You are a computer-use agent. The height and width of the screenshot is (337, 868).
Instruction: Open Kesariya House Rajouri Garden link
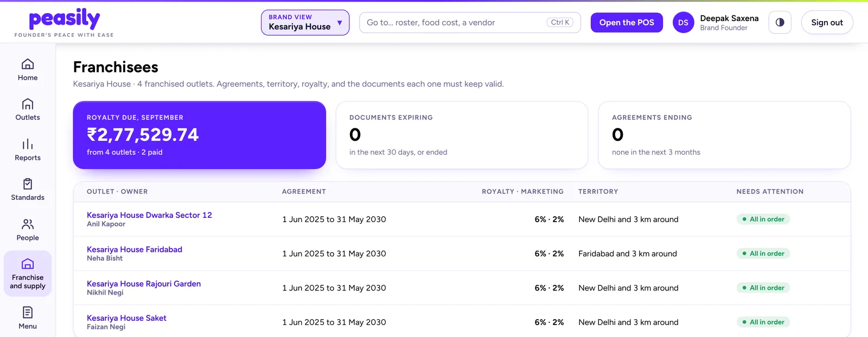pos(144,284)
